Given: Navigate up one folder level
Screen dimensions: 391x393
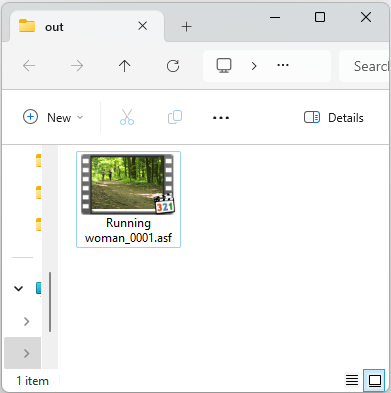Looking at the screenshot, I should tap(125, 66).
